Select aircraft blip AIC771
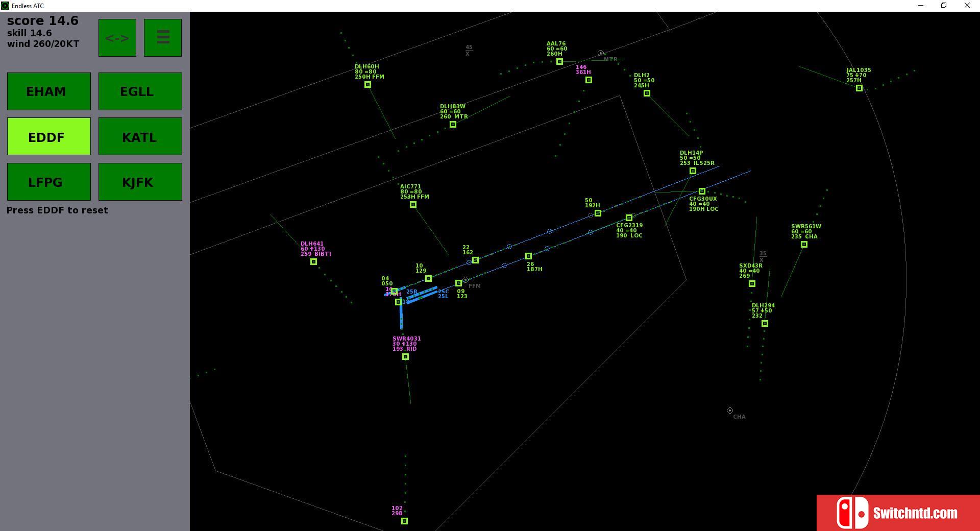This screenshot has width=980, height=531. 413,205
